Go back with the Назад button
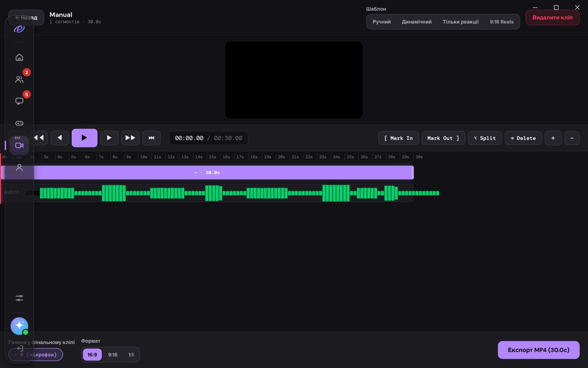 click(26, 17)
